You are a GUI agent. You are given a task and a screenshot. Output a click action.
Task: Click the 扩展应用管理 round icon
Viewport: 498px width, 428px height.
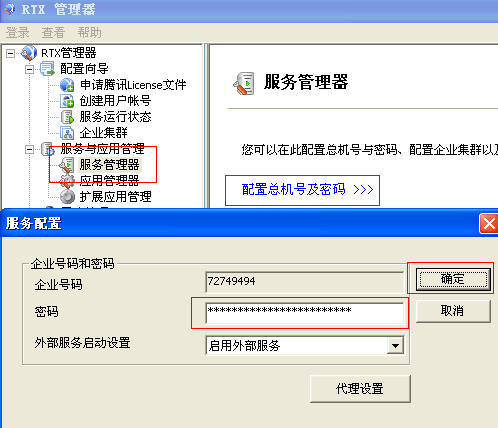coord(67,197)
